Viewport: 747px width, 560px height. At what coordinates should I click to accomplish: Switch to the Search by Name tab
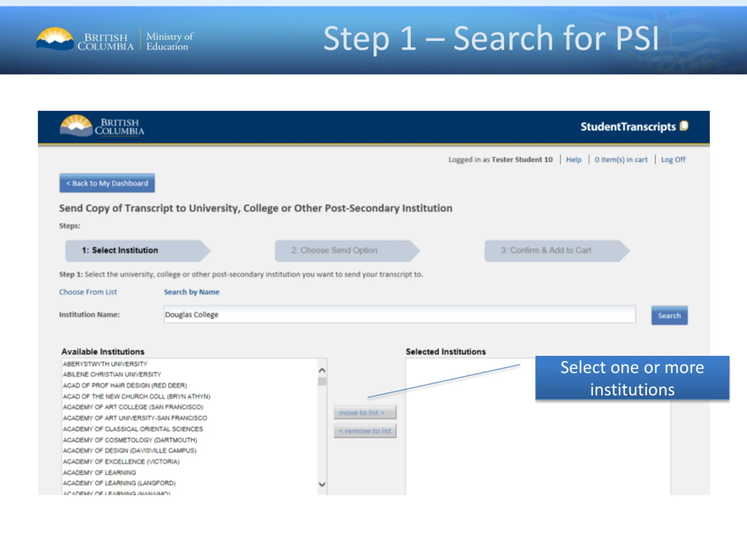pyautogui.click(x=191, y=292)
